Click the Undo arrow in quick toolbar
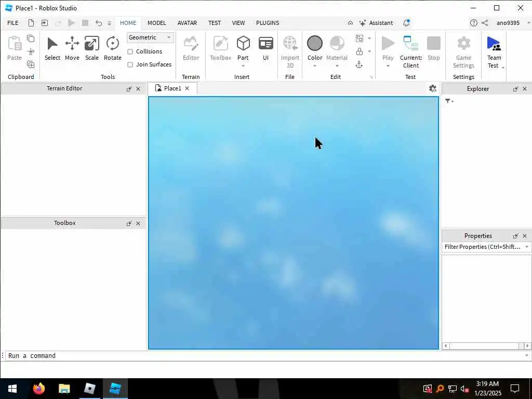This screenshot has height=399, width=532. coord(98,23)
